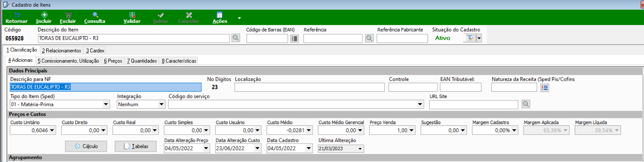Click the No Dígitos value 23
The image size is (644, 162).
(215, 87)
